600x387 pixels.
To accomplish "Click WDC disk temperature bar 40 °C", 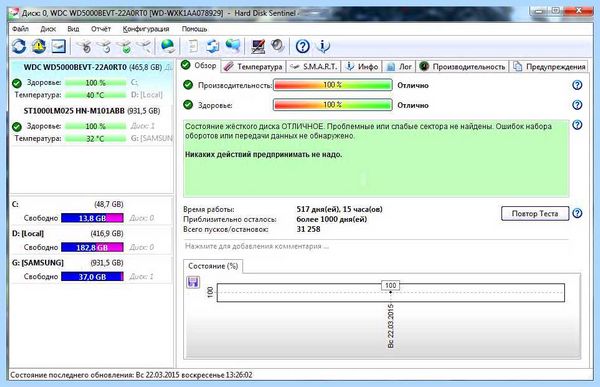I will (95, 95).
